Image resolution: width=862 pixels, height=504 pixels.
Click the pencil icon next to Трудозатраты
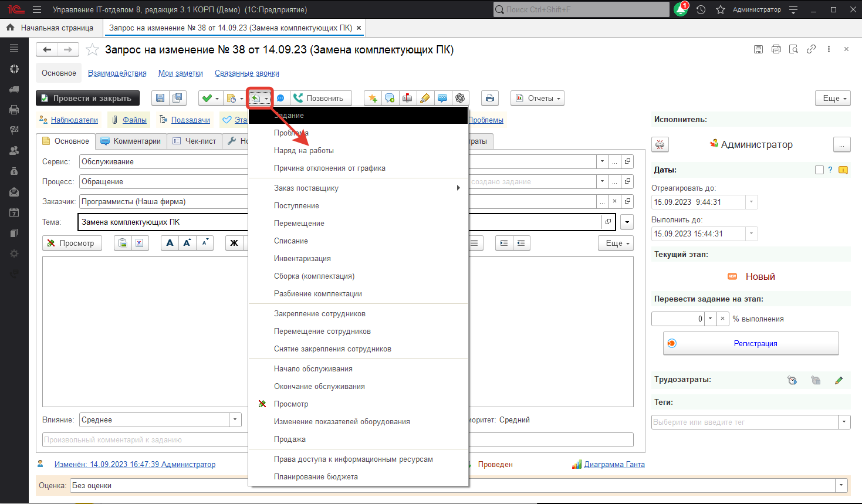coord(839,380)
